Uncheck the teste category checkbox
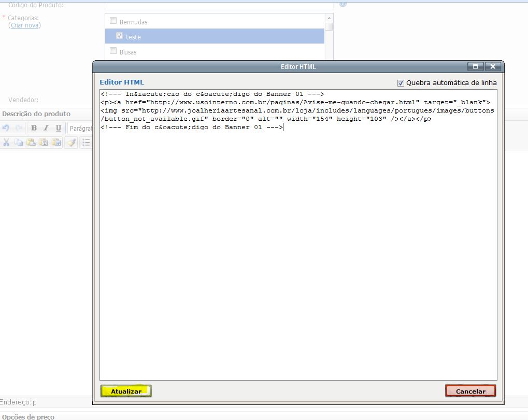The width and height of the screenshot is (528, 420). point(120,36)
